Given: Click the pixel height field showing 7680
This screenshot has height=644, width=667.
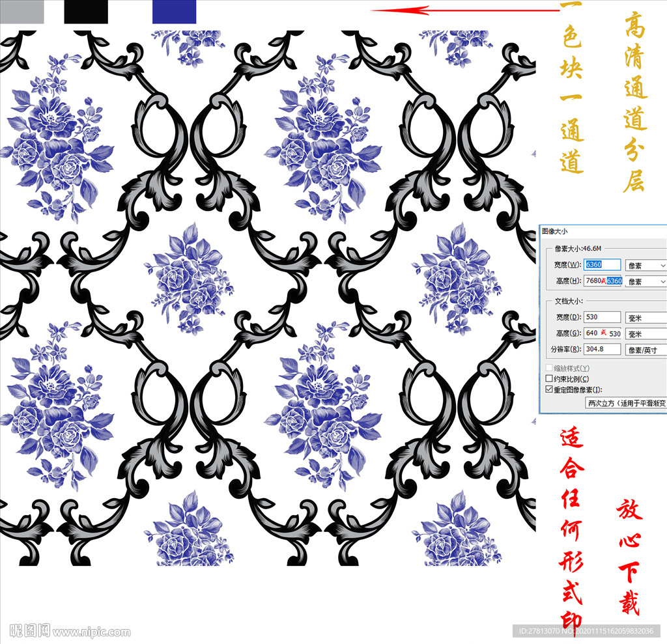Looking at the screenshot, I should tap(603, 281).
